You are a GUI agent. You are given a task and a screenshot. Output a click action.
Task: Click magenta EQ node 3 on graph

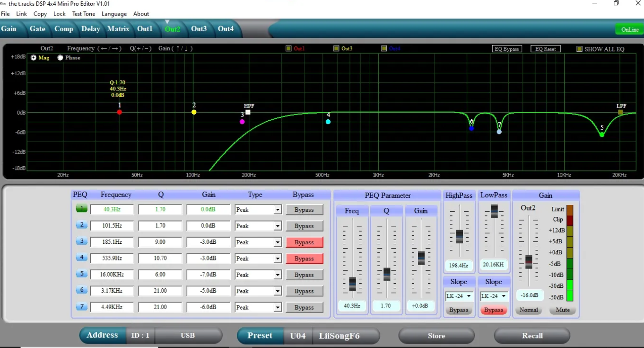[242, 122]
